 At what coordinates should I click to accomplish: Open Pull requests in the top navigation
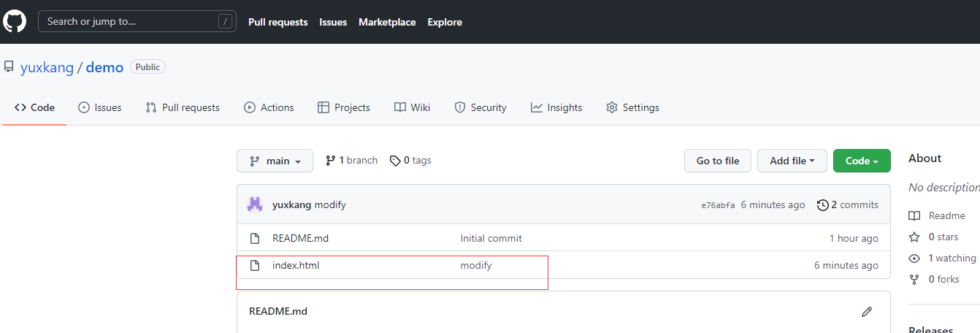tap(278, 22)
